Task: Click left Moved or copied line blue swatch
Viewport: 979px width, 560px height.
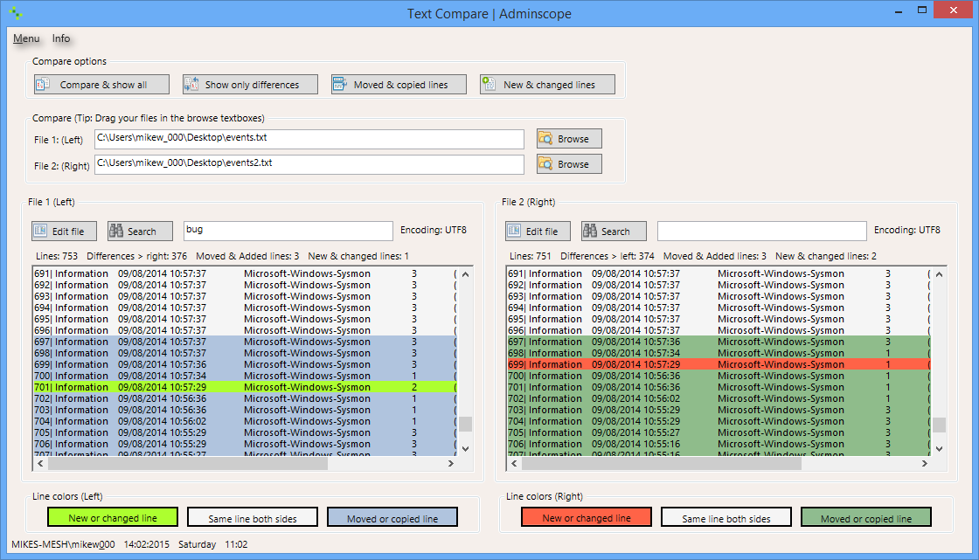Action: pos(392,517)
